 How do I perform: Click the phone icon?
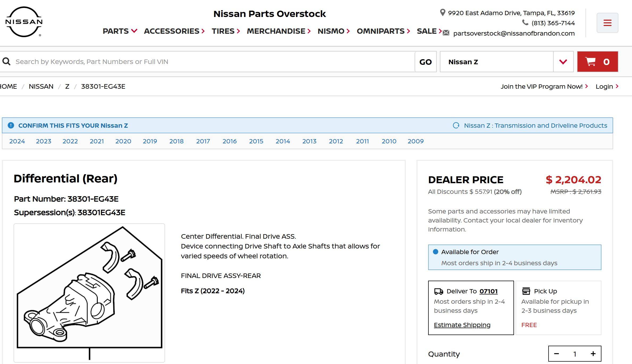tap(525, 23)
